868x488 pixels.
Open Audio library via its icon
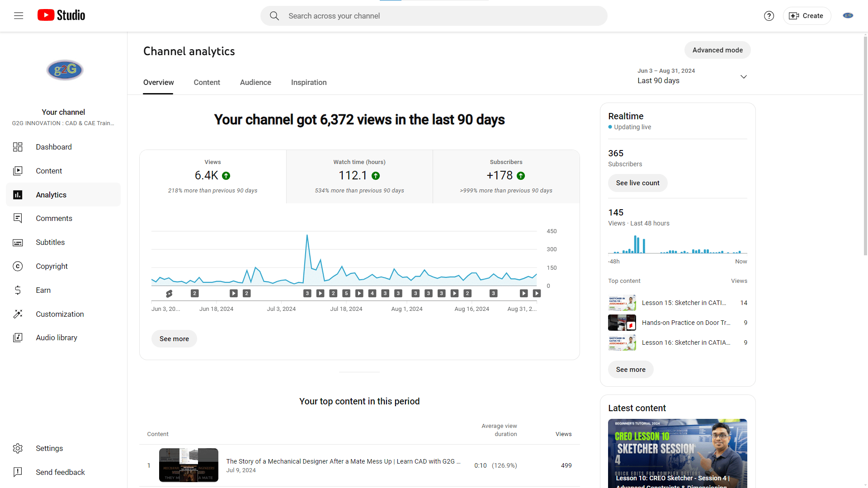point(18,338)
